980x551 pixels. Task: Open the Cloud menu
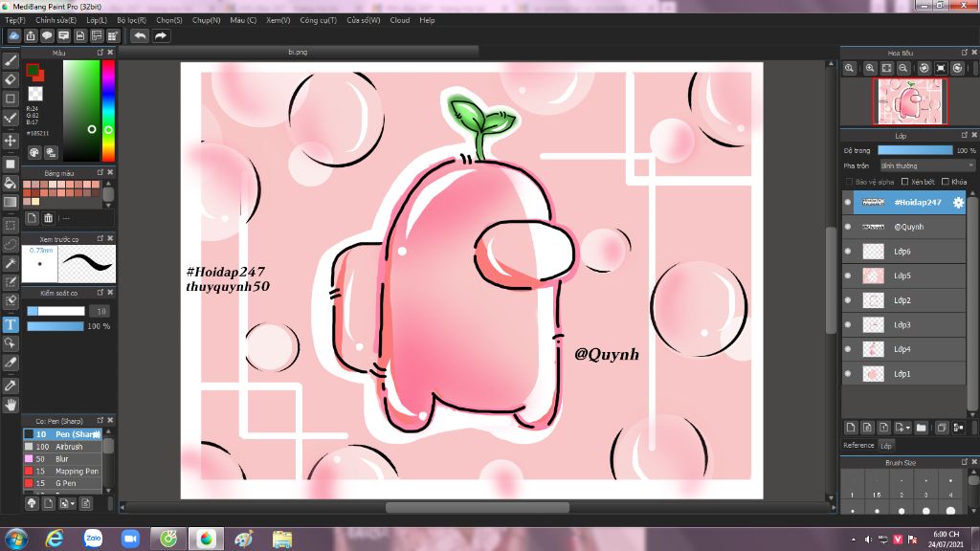pyautogui.click(x=400, y=20)
